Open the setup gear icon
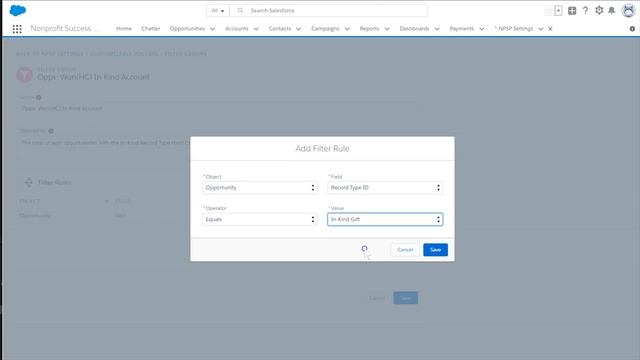The width and height of the screenshot is (640, 360). [x=599, y=11]
